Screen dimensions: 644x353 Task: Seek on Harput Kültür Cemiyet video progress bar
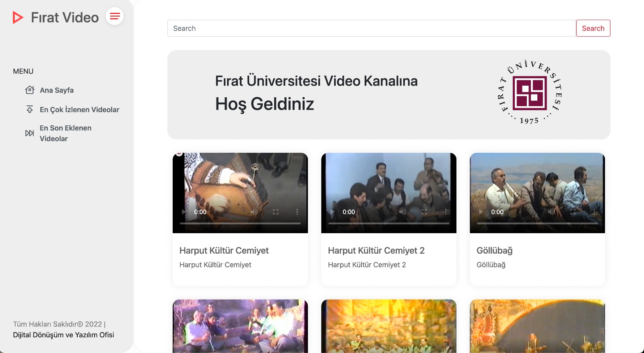click(240, 223)
